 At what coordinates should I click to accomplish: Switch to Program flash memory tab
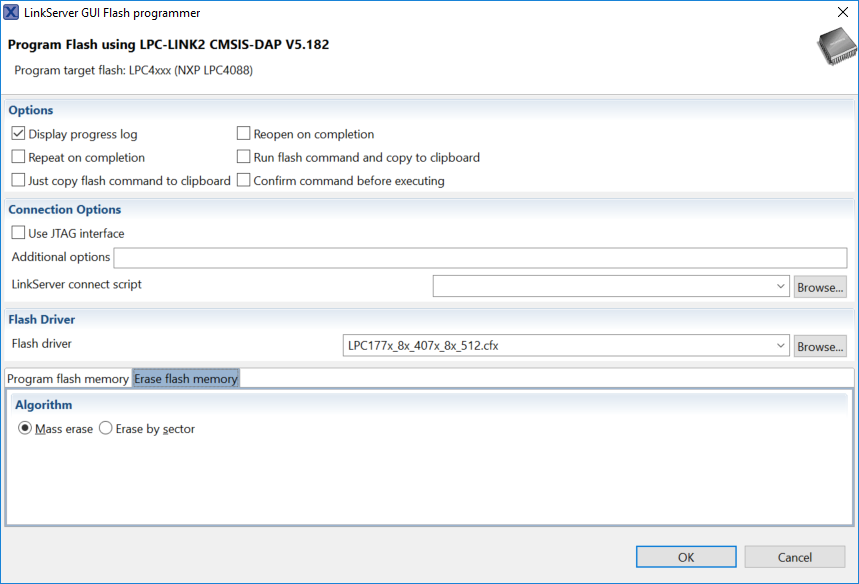[x=68, y=379]
